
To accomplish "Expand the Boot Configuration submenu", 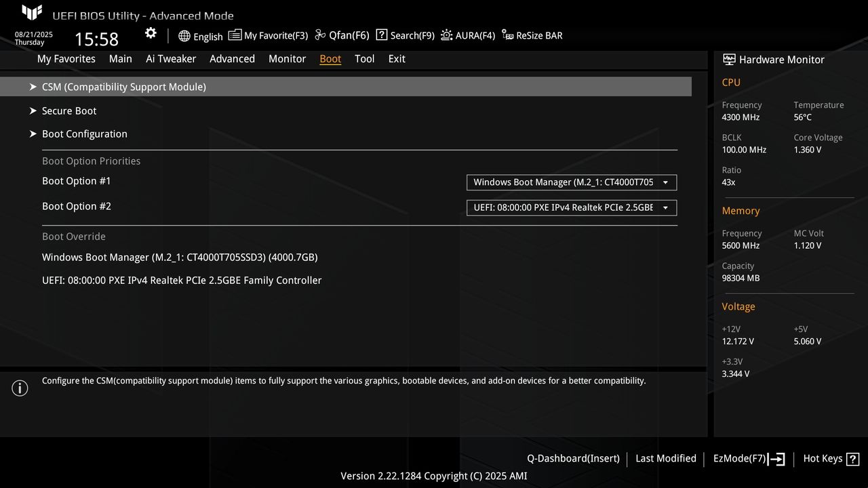I will tap(85, 134).
